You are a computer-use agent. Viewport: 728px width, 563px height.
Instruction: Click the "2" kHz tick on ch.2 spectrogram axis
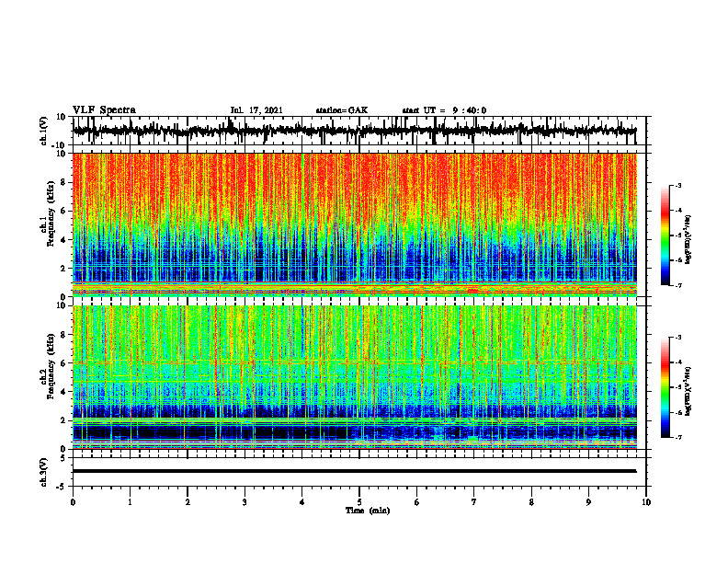pos(64,420)
